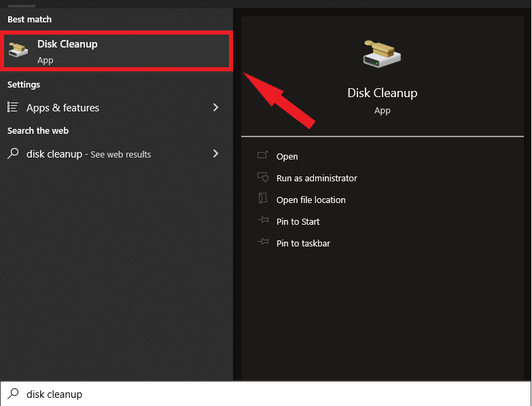Open the Disk Cleanup best match result
The width and height of the screenshot is (532, 406).
pyautogui.click(x=116, y=51)
